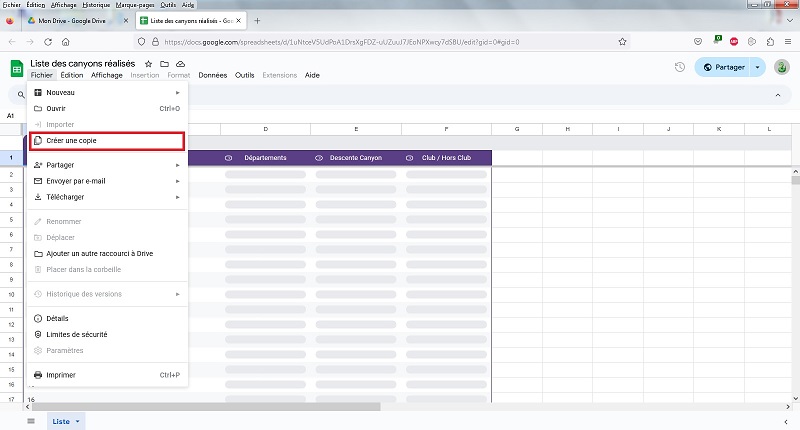This screenshot has height=430, width=800.
Task: Select row 5 header
Action: click(x=11, y=219)
